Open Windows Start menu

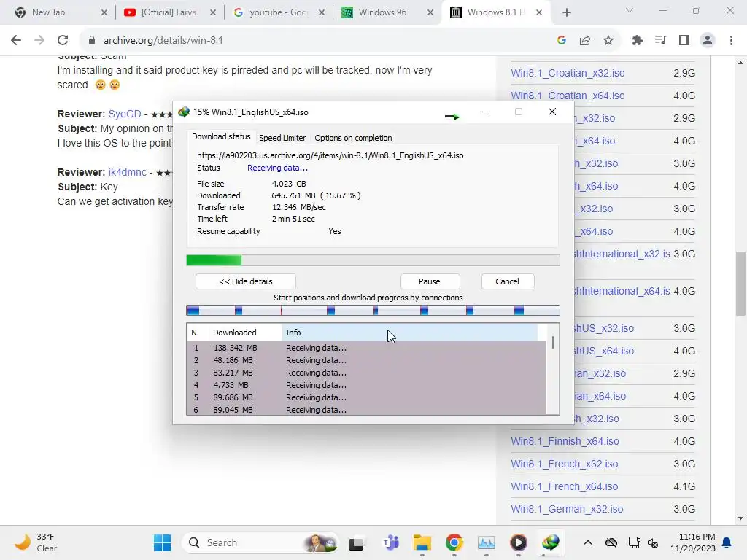(163, 542)
